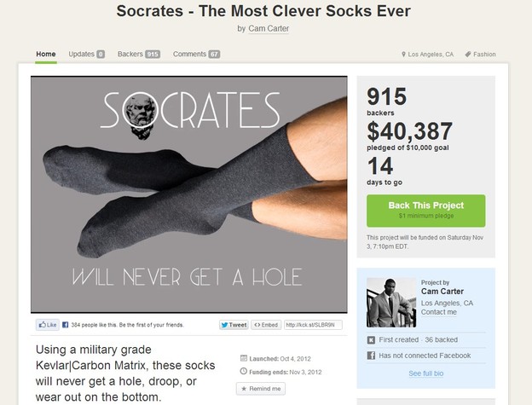Select the Home tab

[46, 55]
